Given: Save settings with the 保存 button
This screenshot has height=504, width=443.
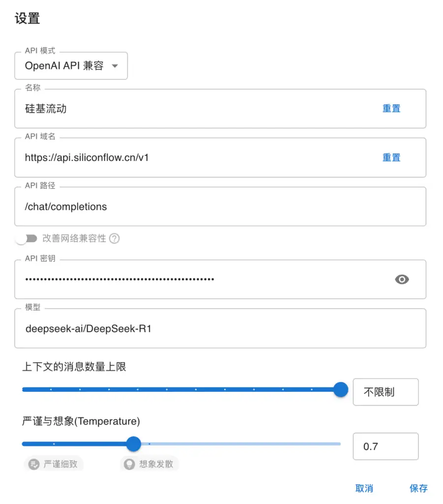Looking at the screenshot, I should pyautogui.click(x=418, y=488).
